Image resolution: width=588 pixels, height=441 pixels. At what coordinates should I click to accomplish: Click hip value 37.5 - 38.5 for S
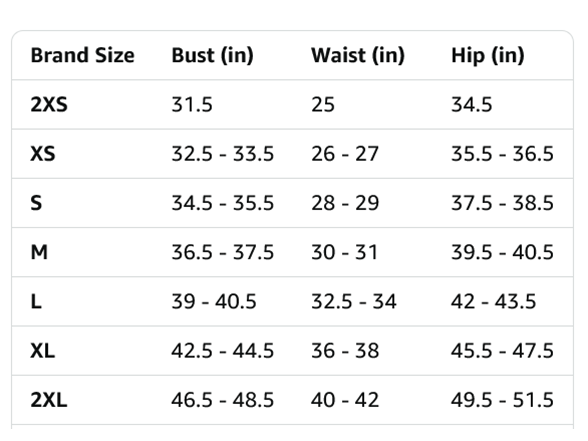pyautogui.click(x=502, y=203)
